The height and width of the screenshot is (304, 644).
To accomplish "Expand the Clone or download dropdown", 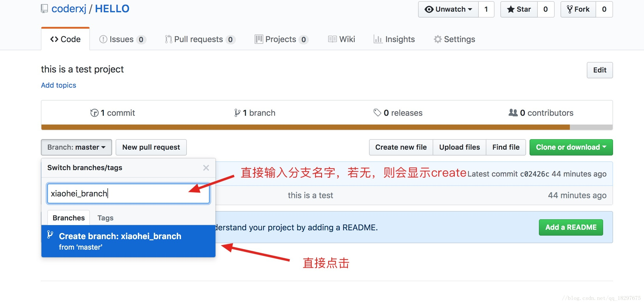I will click(x=571, y=147).
